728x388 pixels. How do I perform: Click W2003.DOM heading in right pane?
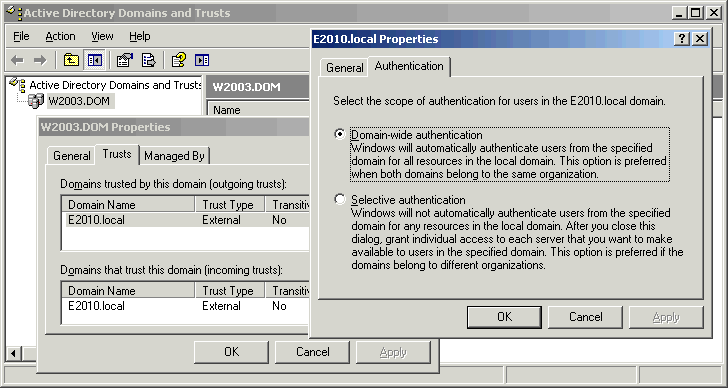pyautogui.click(x=247, y=87)
